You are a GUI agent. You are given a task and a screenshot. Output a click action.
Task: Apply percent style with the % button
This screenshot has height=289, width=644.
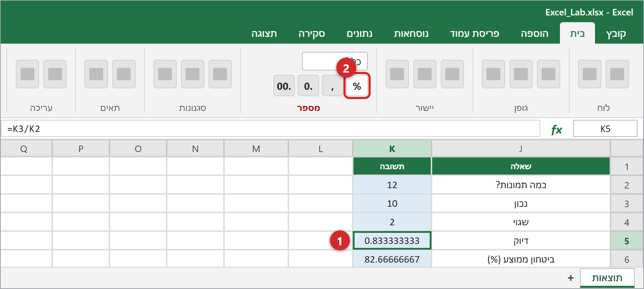click(357, 86)
